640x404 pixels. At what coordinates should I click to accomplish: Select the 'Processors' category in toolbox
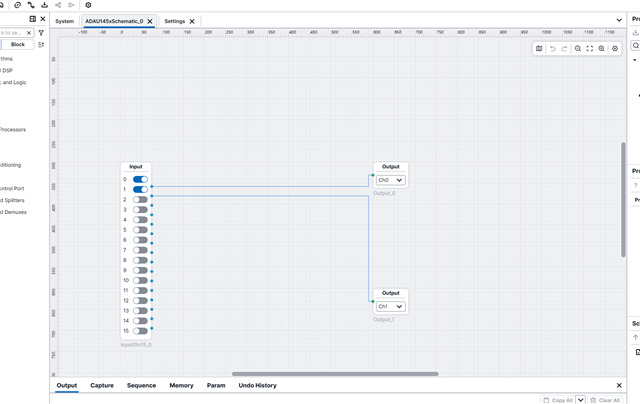pos(13,130)
